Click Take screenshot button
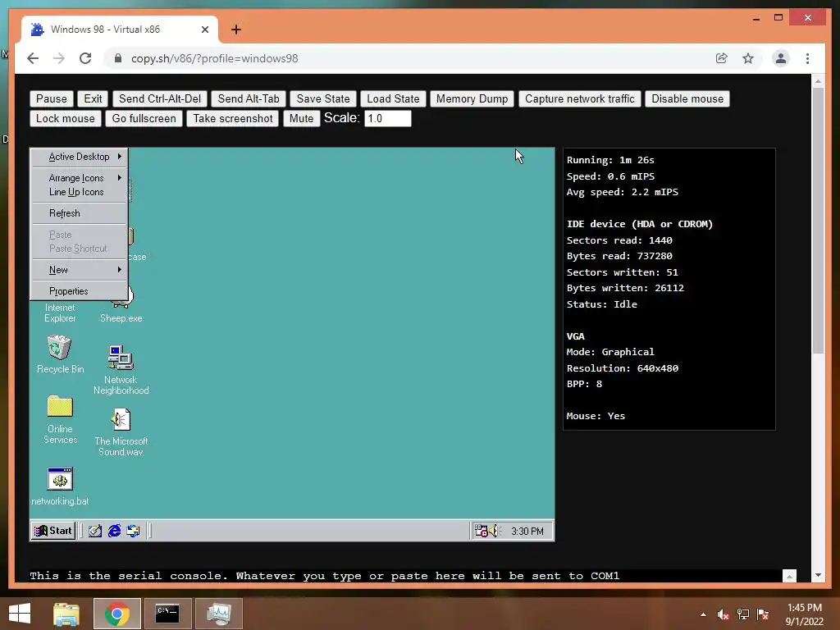This screenshot has width=840, height=630. [233, 118]
